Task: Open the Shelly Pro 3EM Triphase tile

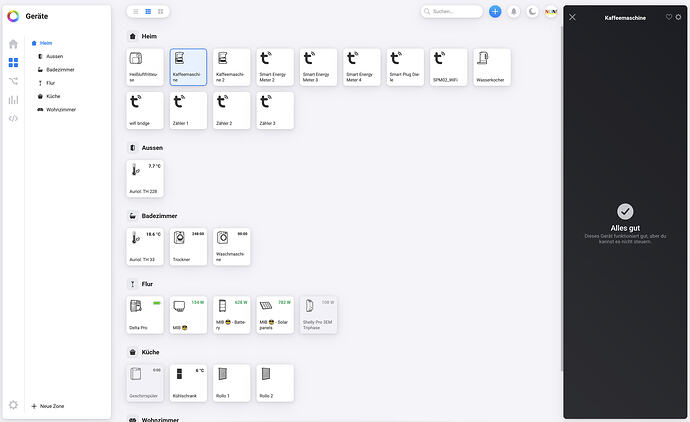Action: pos(319,315)
